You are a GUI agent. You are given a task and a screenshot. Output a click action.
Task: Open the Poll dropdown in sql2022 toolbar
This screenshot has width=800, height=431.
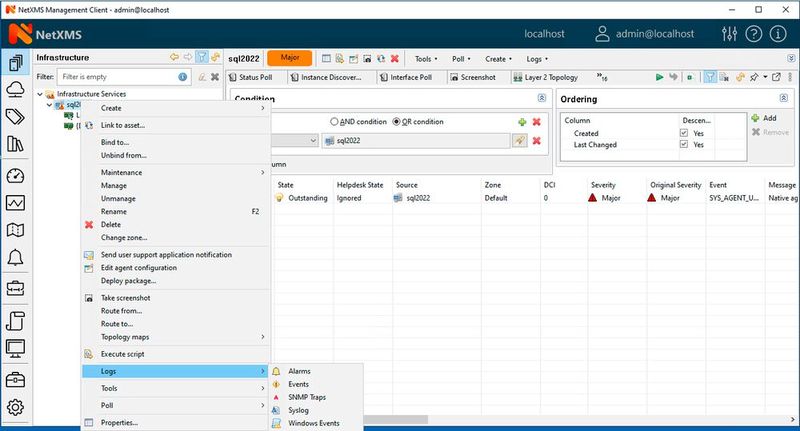click(x=461, y=59)
